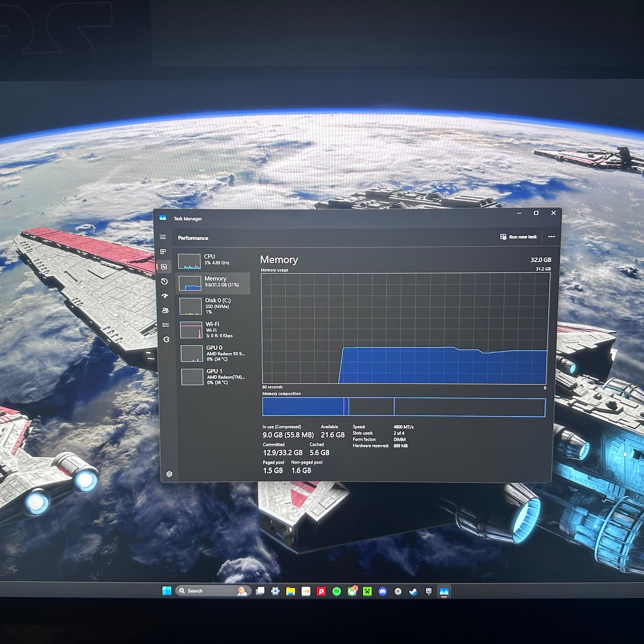The height and width of the screenshot is (644, 644).
Task: Click the 1.5 GB Paged pool value
Action: coord(273,470)
